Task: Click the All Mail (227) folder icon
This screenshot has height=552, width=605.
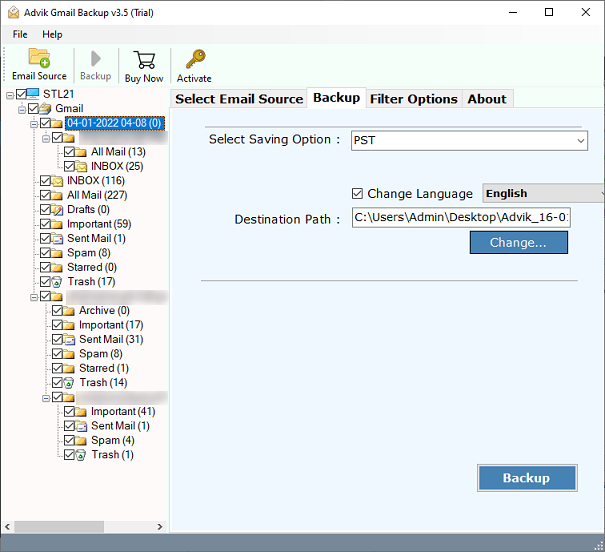Action: [57, 195]
